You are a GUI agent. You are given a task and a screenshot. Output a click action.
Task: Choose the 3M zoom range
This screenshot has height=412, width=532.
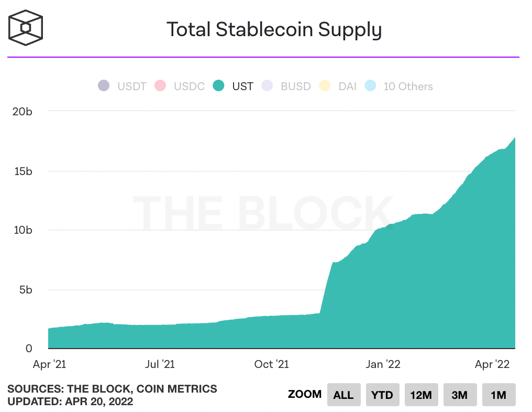coord(460,395)
